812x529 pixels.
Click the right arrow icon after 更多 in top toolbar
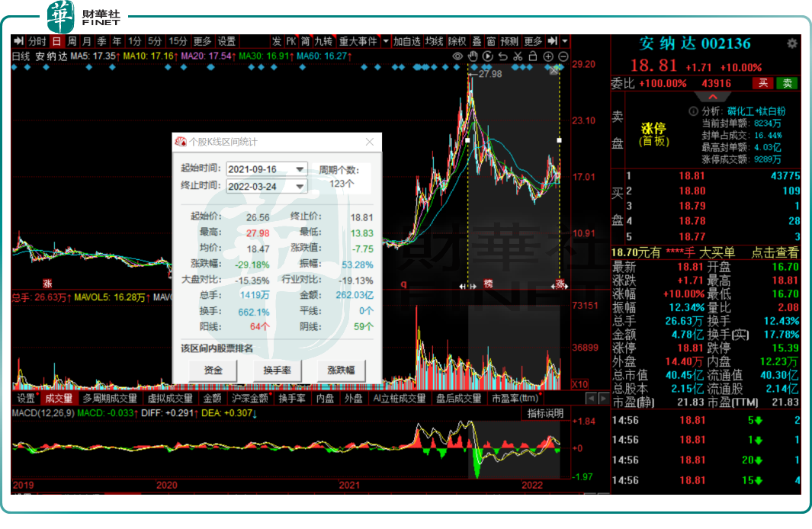553,41
